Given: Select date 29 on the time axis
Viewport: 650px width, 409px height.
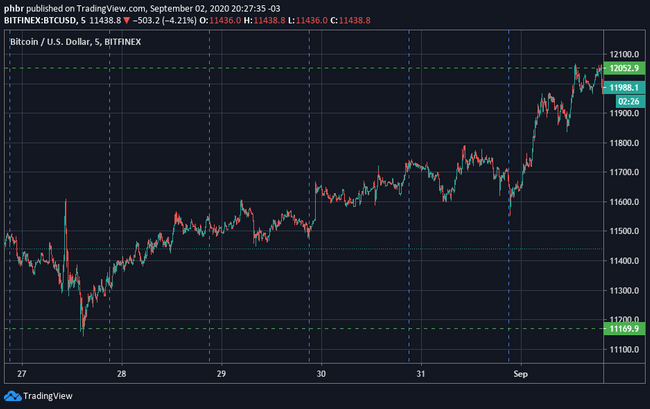Looking at the screenshot, I should [221, 374].
